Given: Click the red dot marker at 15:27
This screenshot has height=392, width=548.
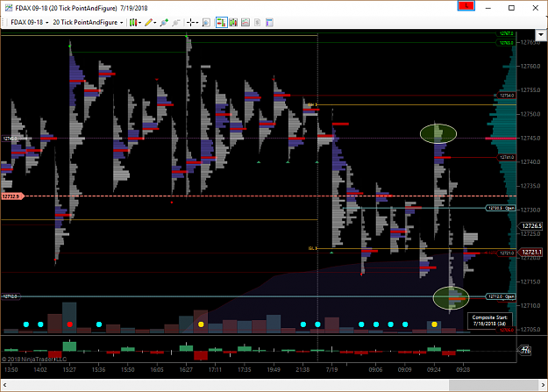Looking at the screenshot, I should click(x=69, y=324).
